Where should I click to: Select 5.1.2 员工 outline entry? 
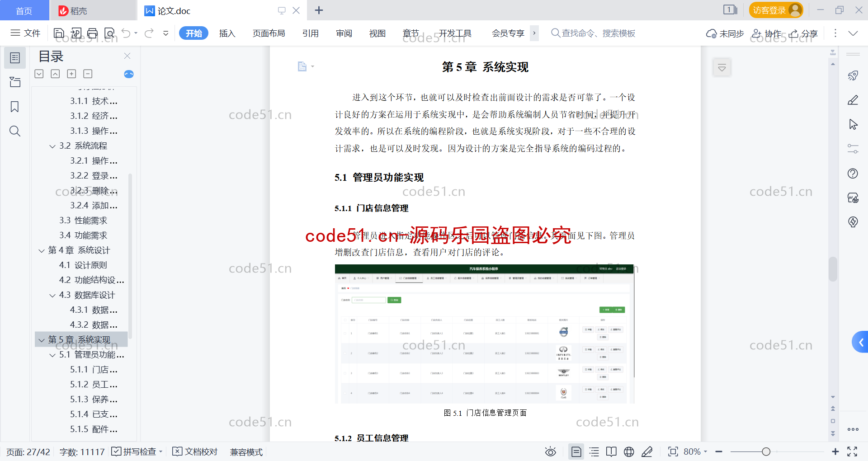tap(94, 385)
